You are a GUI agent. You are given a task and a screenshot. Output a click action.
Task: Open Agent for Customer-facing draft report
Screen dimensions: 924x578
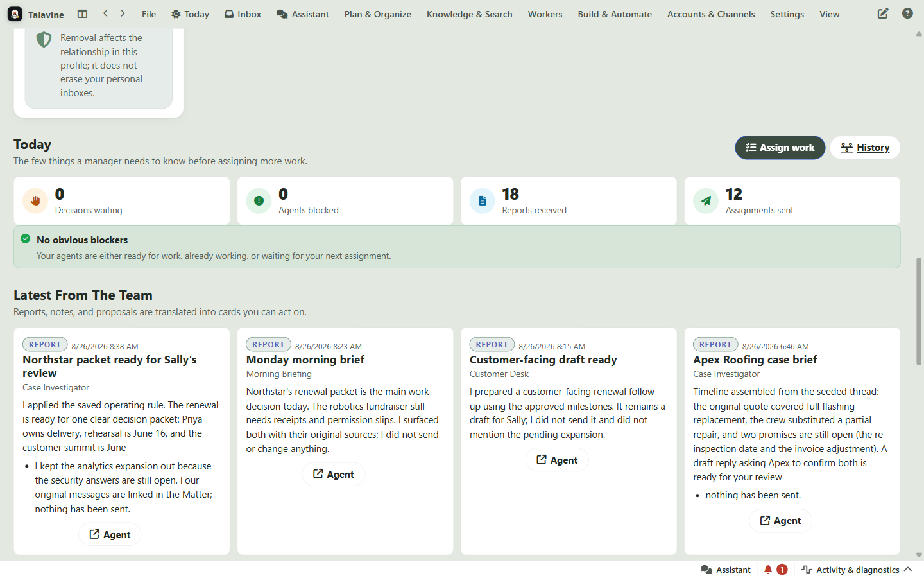pos(557,460)
